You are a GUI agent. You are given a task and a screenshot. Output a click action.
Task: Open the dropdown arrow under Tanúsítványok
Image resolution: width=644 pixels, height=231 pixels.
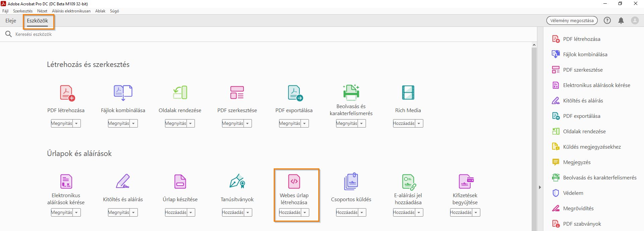pyautogui.click(x=248, y=213)
